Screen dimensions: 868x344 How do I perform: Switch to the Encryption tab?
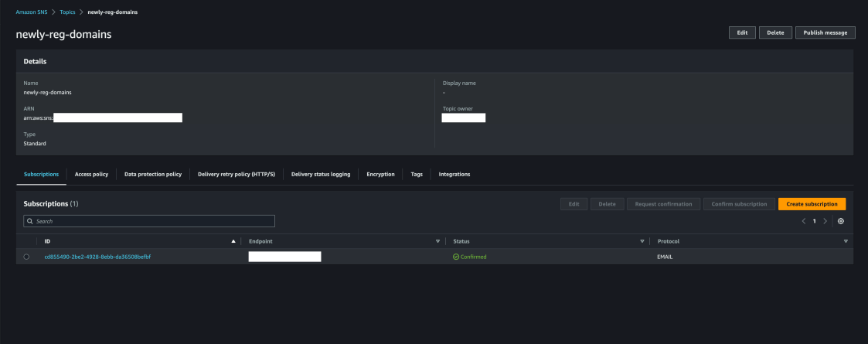[x=380, y=174]
